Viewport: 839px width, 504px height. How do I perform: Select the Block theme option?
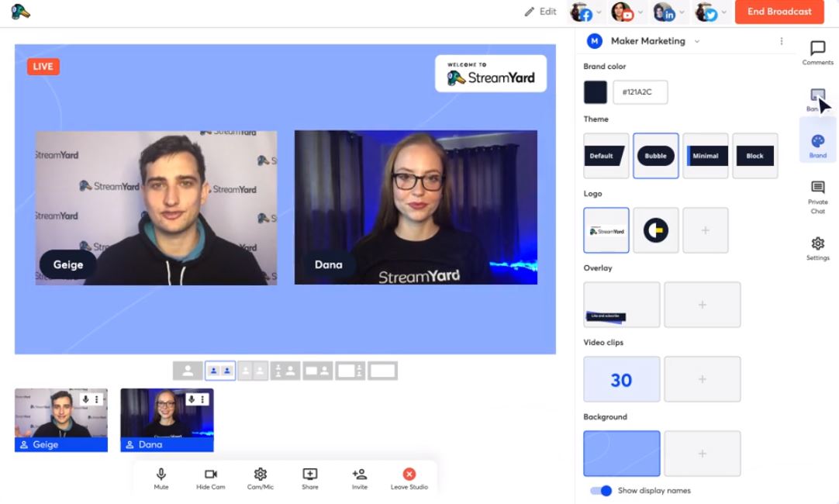(x=754, y=156)
